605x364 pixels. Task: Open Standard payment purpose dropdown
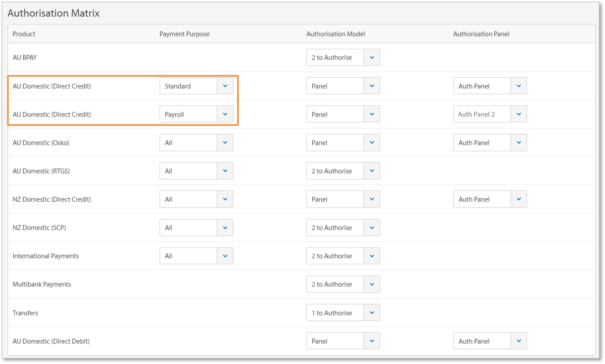[x=225, y=86]
